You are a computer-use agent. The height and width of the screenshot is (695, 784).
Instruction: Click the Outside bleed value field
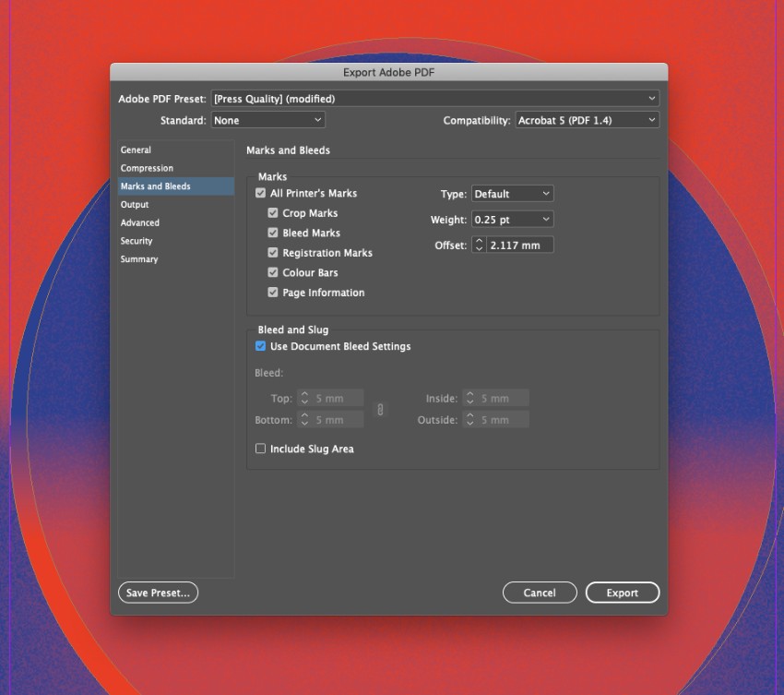(x=503, y=419)
